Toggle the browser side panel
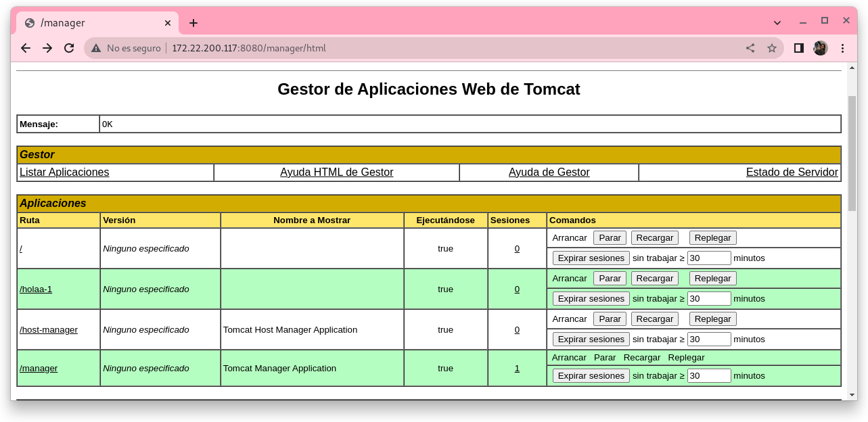 (799, 48)
